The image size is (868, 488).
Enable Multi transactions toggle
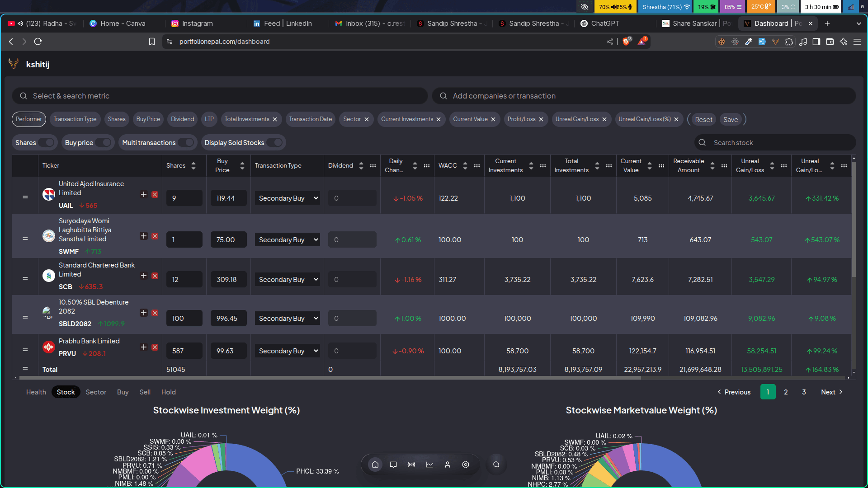point(185,143)
